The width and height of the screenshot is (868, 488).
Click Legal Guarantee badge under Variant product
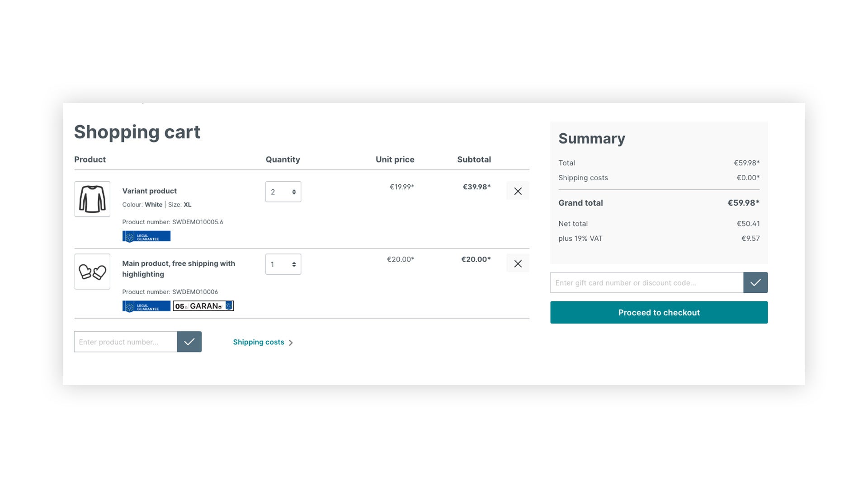pyautogui.click(x=146, y=236)
